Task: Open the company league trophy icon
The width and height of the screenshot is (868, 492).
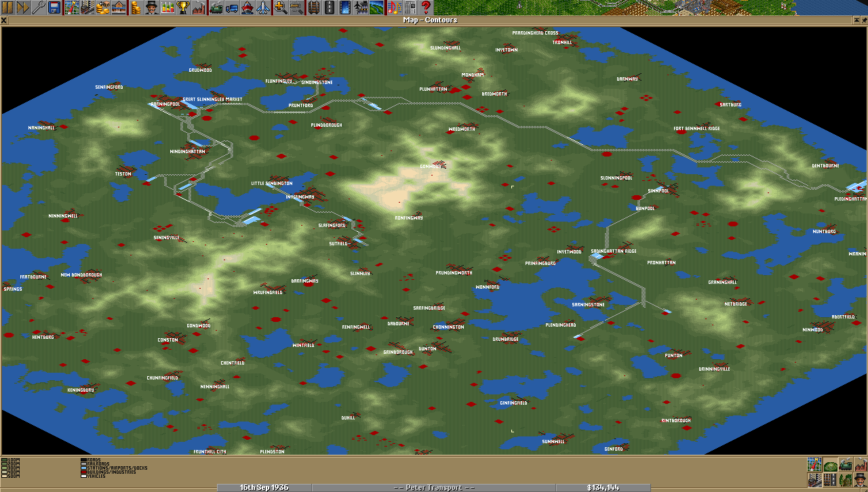Action: click(182, 7)
